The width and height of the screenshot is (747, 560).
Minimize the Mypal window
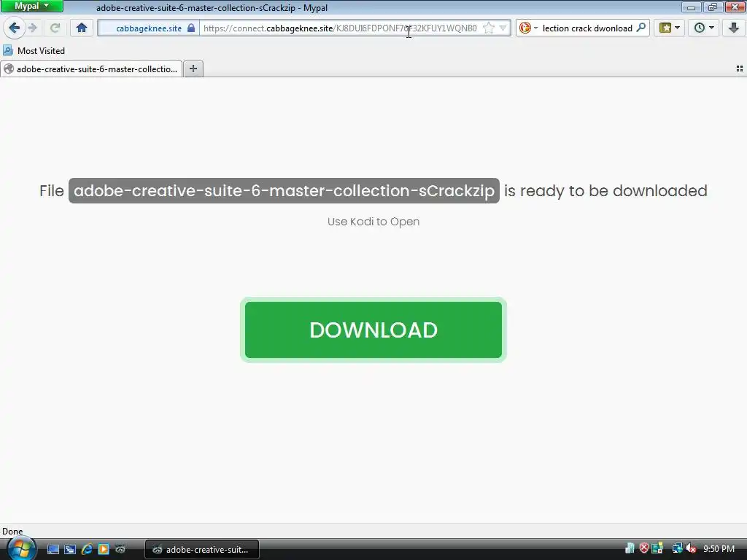(692, 7)
